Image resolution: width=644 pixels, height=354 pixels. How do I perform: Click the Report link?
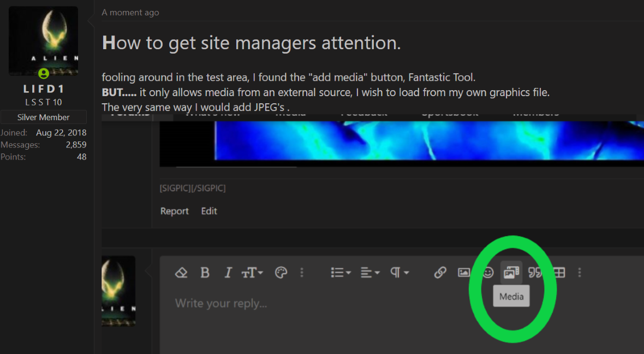pyautogui.click(x=174, y=211)
